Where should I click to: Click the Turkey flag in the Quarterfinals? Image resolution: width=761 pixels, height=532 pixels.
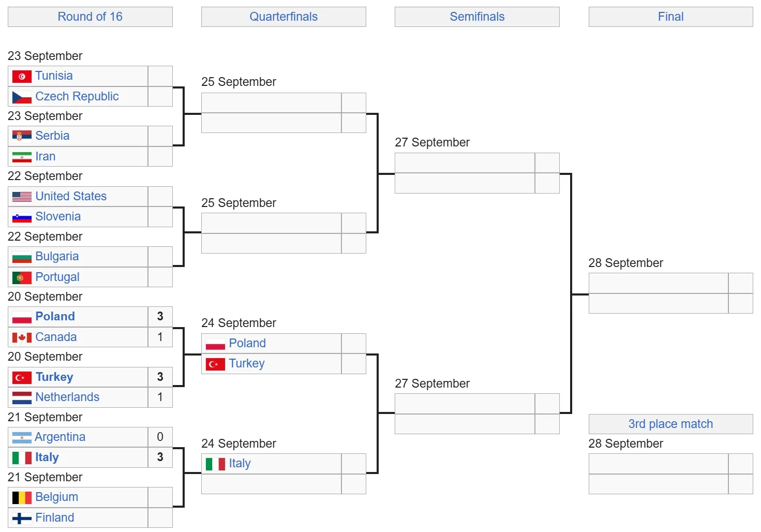point(215,364)
